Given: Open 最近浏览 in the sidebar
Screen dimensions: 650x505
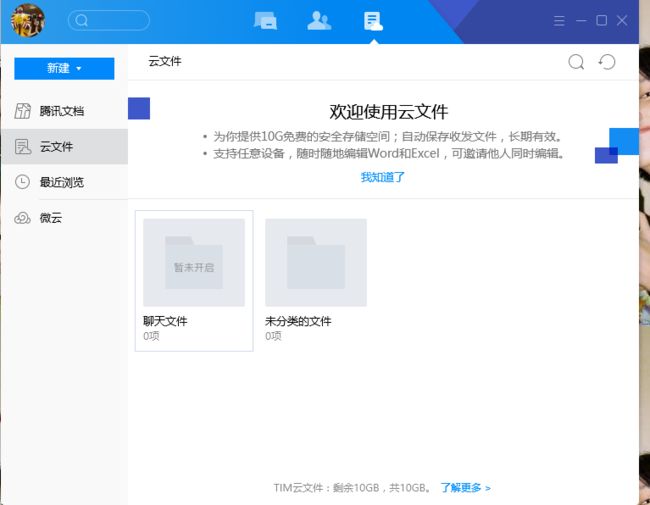Looking at the screenshot, I should [65, 182].
